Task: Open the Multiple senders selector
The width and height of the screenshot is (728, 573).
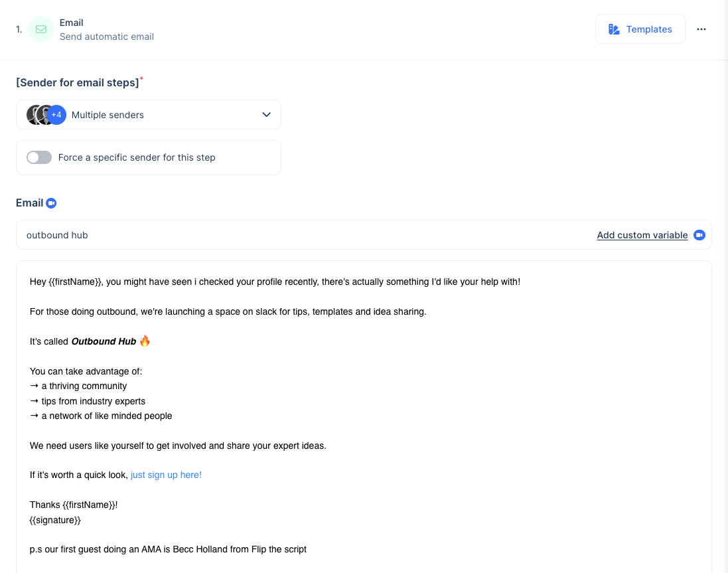Action: pyautogui.click(x=149, y=115)
